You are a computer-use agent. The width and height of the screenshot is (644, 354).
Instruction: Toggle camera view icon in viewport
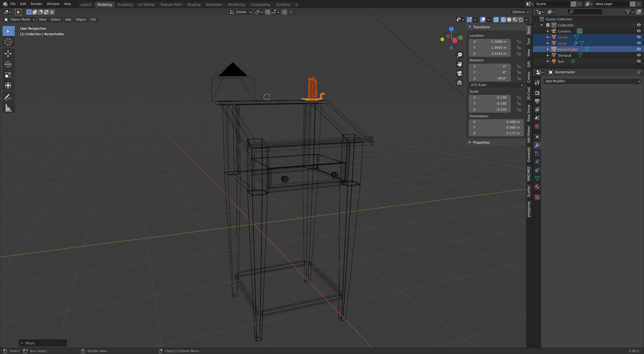pyautogui.click(x=460, y=73)
